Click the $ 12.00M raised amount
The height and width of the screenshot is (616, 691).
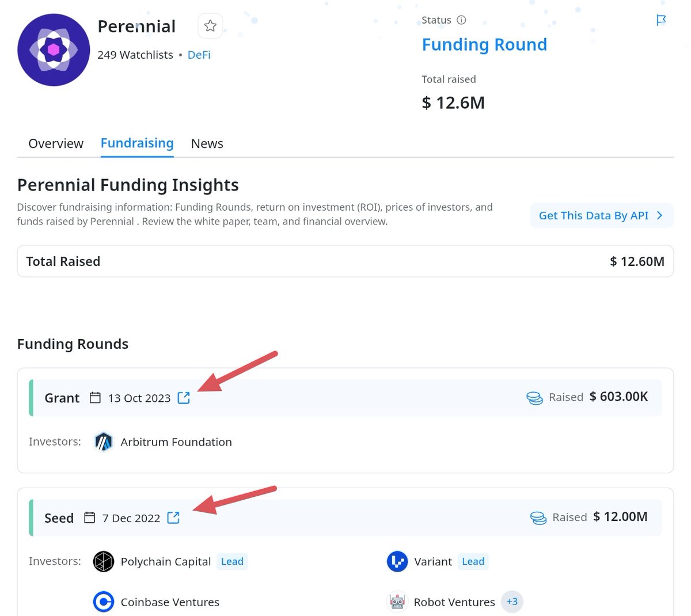pyautogui.click(x=620, y=516)
